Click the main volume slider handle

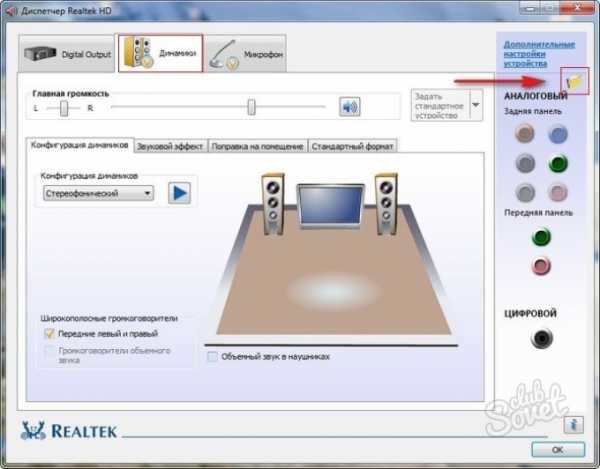pyautogui.click(x=251, y=107)
